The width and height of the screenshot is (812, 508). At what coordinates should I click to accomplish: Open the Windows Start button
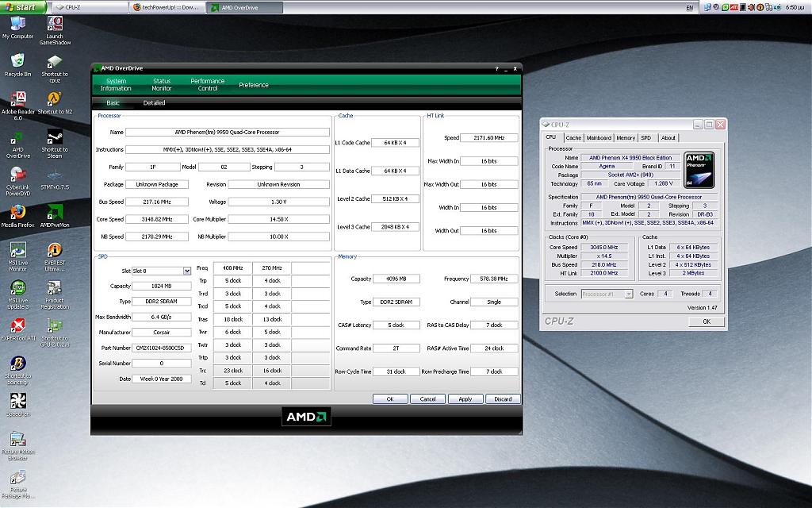pyautogui.click(x=23, y=7)
